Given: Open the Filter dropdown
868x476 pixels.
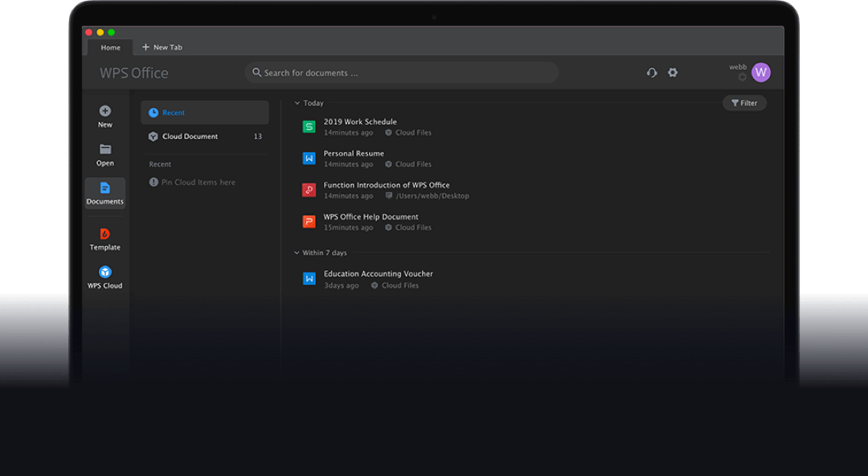Looking at the screenshot, I should point(744,103).
